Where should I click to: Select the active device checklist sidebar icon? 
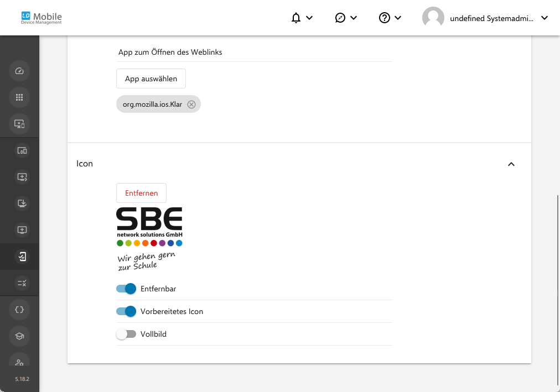pyautogui.click(x=22, y=257)
